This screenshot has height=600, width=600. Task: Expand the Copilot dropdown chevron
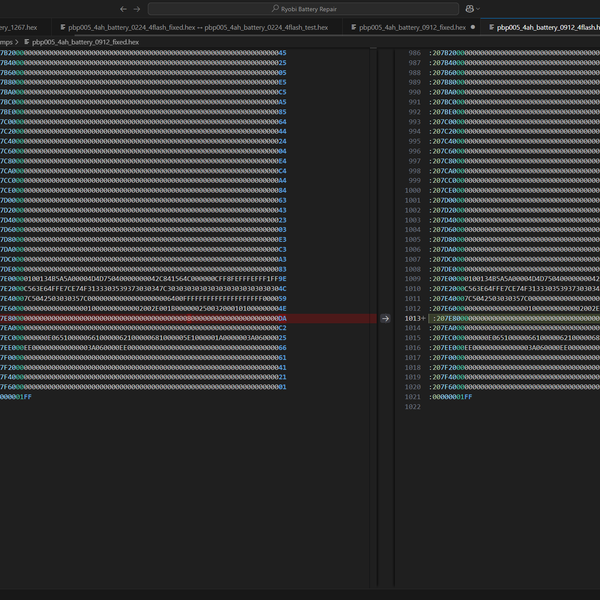[478, 9]
